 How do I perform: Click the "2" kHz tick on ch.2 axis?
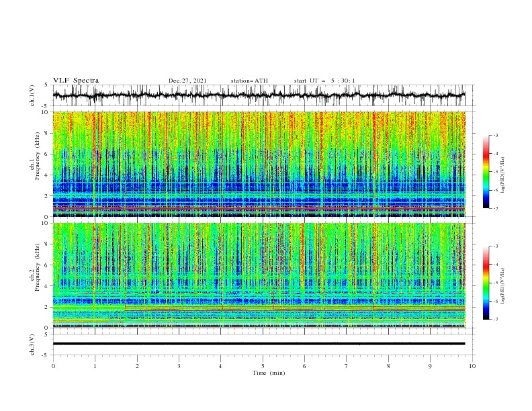[x=47, y=307]
